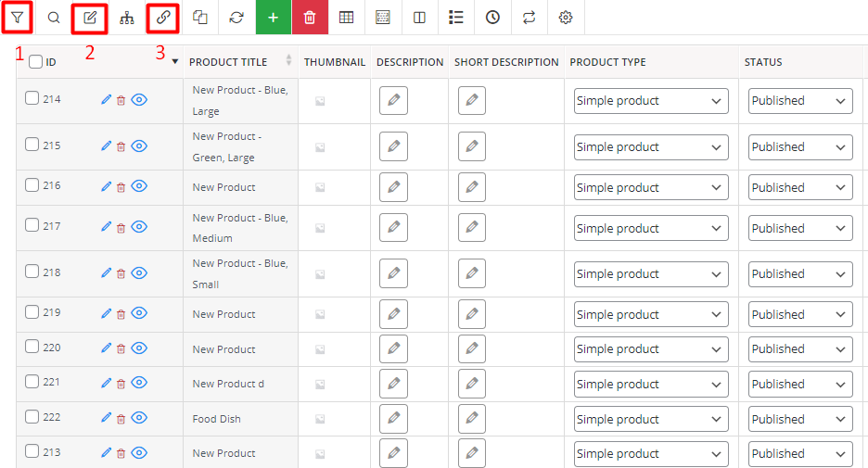
Task: Edit description button for product 216
Action: pos(393,187)
